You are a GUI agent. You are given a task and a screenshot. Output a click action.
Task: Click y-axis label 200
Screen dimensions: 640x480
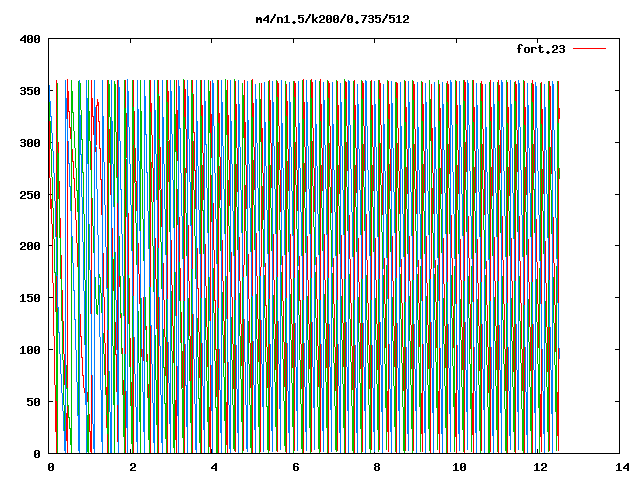30,246
